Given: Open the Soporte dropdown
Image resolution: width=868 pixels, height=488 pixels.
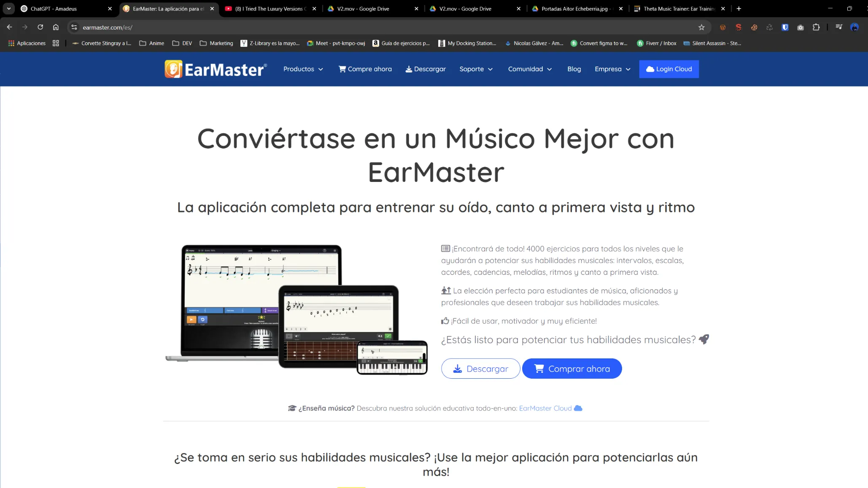Looking at the screenshot, I should (476, 69).
